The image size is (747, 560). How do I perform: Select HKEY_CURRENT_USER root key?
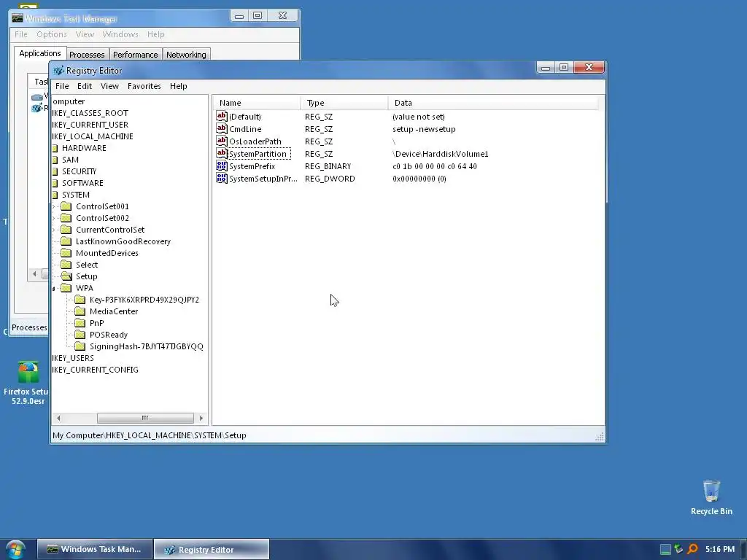(x=90, y=125)
